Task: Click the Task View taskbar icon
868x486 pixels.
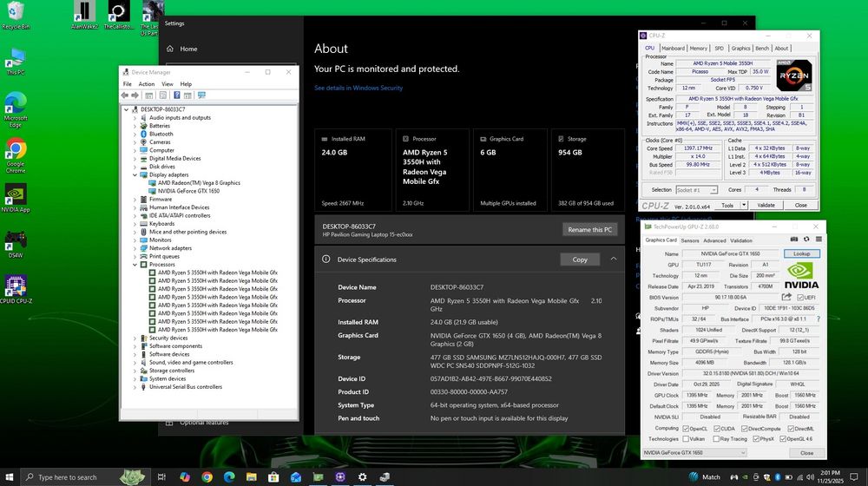Action: coord(161,476)
